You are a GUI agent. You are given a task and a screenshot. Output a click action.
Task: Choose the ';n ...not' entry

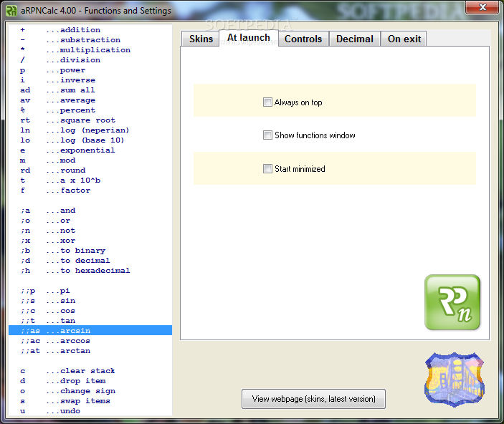tap(90, 231)
